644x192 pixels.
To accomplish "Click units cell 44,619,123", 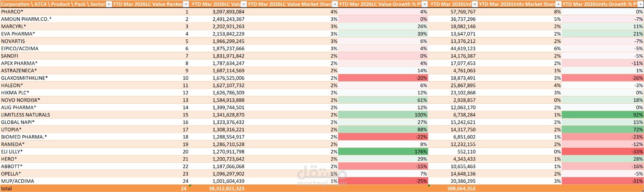I will click(463, 49).
